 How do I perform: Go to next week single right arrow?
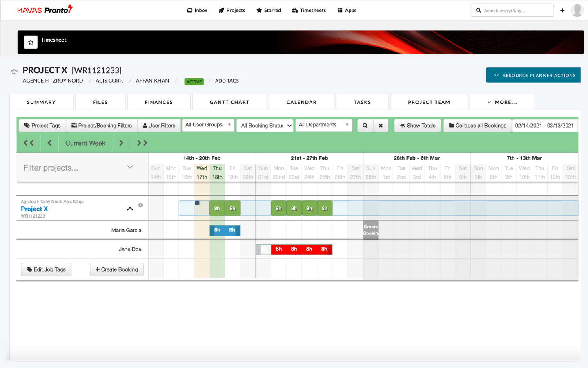pyautogui.click(x=121, y=143)
